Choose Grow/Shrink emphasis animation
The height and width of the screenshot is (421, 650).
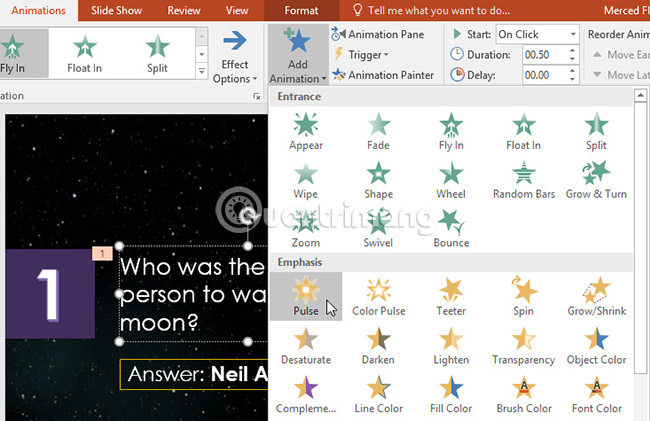(x=596, y=296)
